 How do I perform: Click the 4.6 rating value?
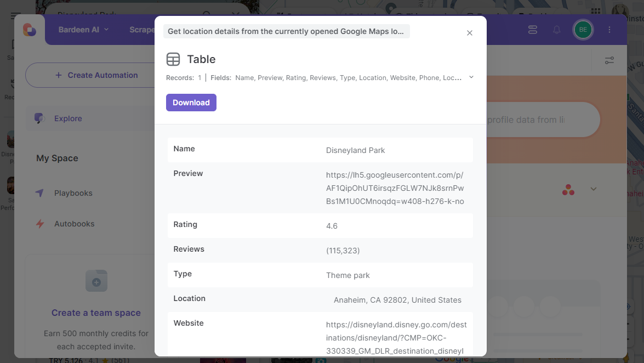click(x=332, y=226)
